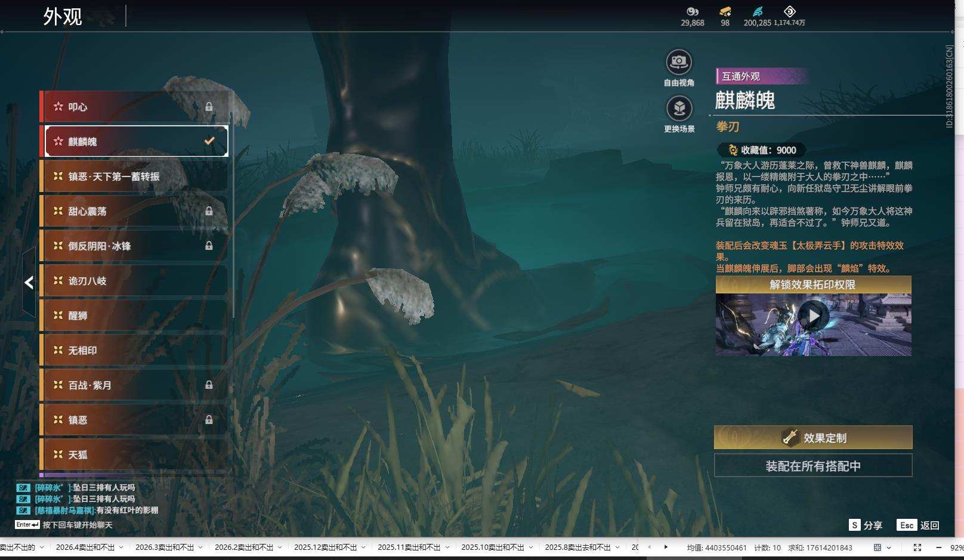
Task: Switch to the 2026.3卖出和不出 sheet tab
Action: pos(165,547)
